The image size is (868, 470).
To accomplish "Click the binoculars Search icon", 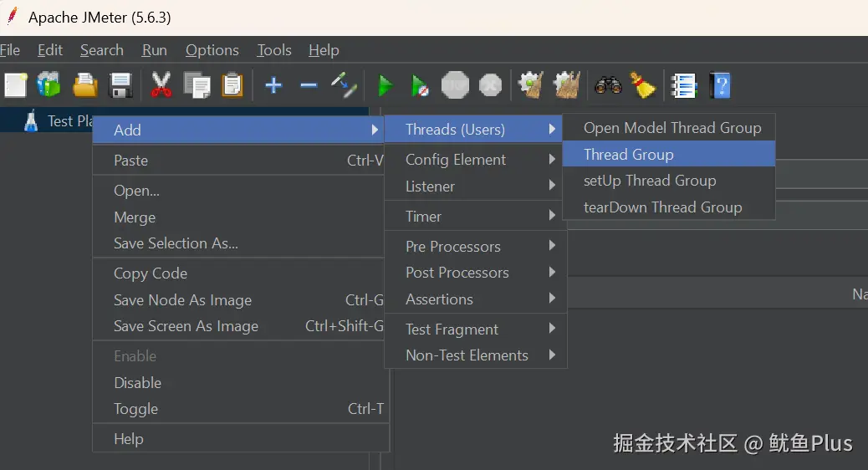I will pyautogui.click(x=608, y=84).
